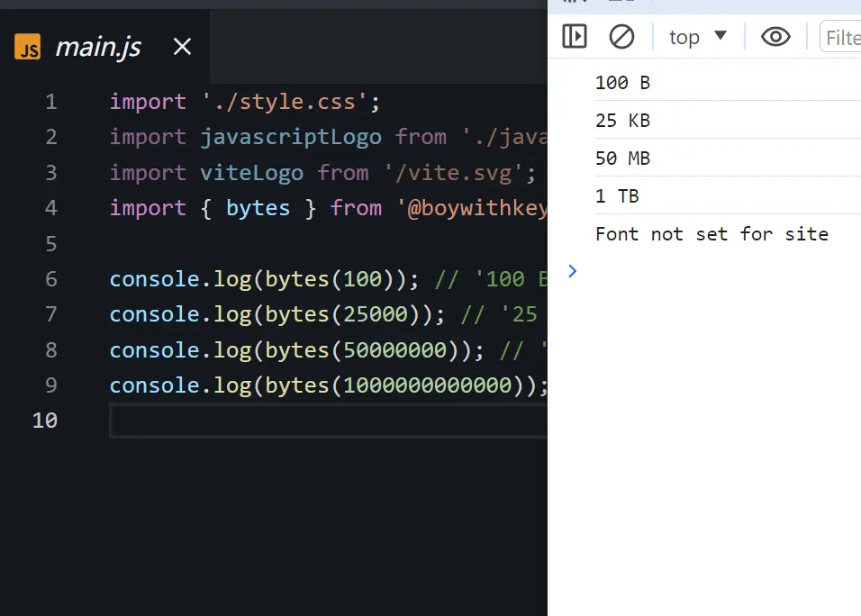
Task: Click line number 1 in the gutter
Action: (x=51, y=102)
